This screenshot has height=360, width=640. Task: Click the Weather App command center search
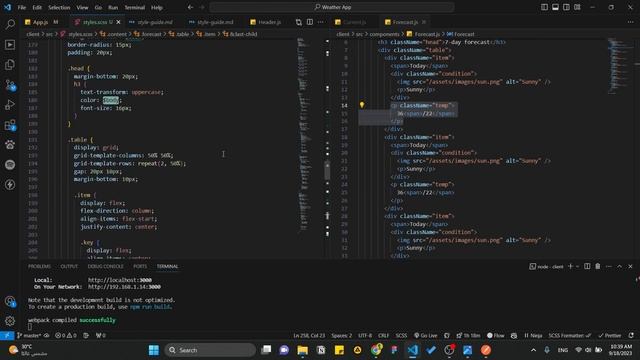pos(332,7)
